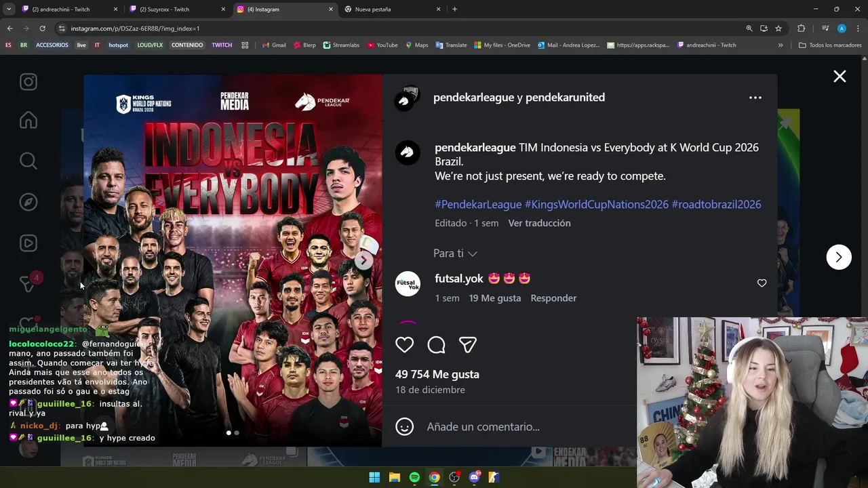Click the 18 de diciembre date
This screenshot has height=488, width=868.
pos(430,390)
